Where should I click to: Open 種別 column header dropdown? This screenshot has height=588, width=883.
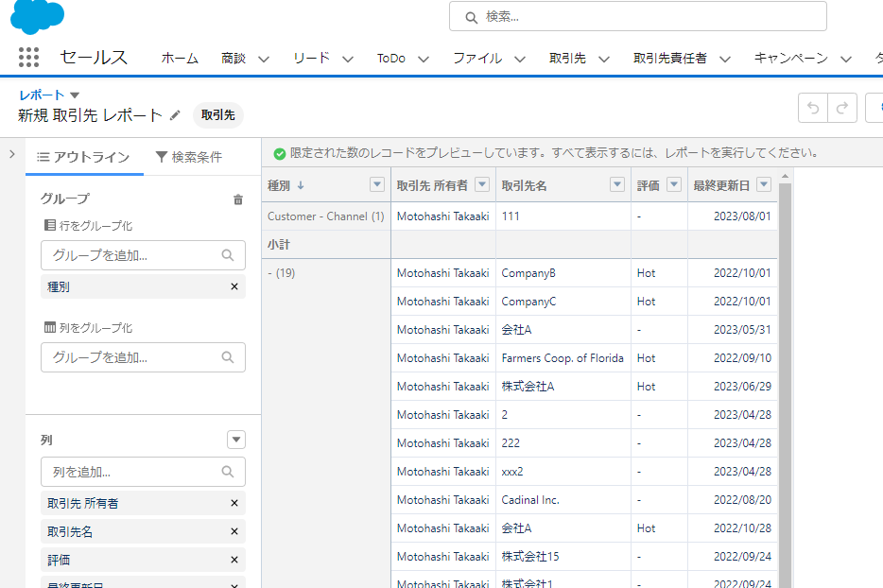(x=377, y=184)
